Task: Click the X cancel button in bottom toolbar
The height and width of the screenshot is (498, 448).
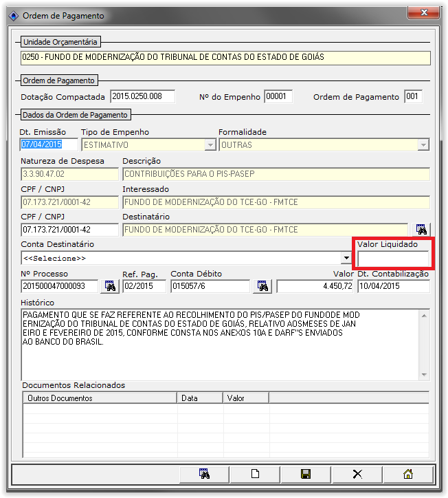Action: [x=357, y=473]
